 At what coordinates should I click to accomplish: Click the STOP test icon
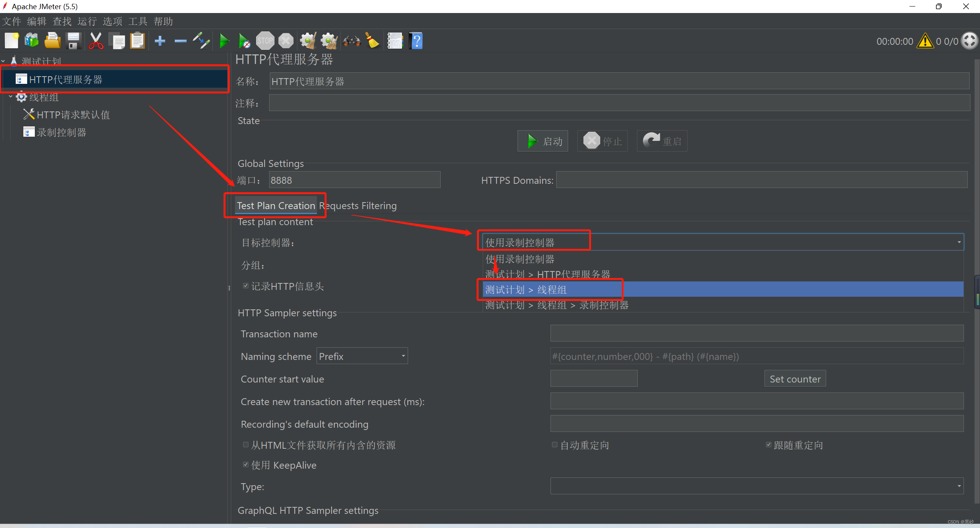tap(265, 41)
